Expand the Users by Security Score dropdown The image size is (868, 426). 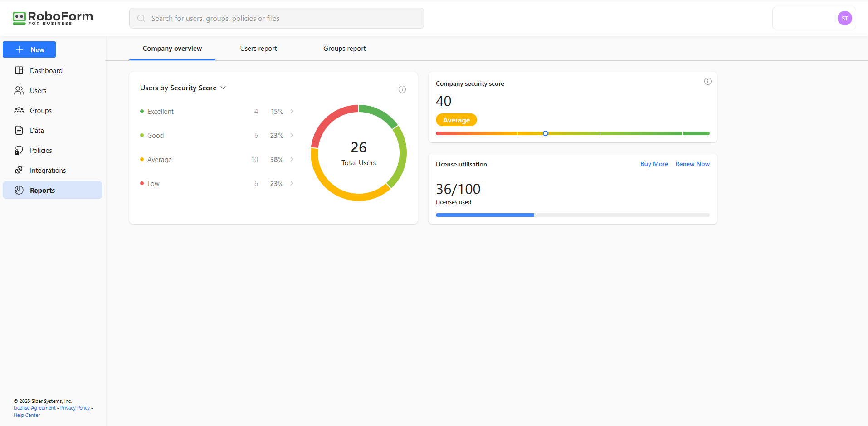coord(223,88)
